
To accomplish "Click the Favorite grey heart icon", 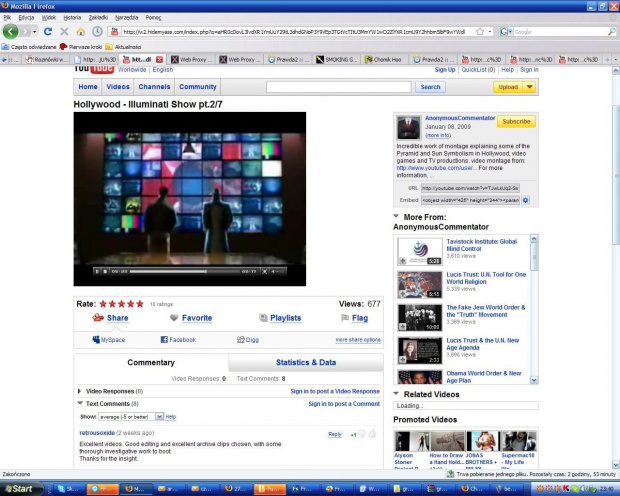I will click(x=174, y=318).
